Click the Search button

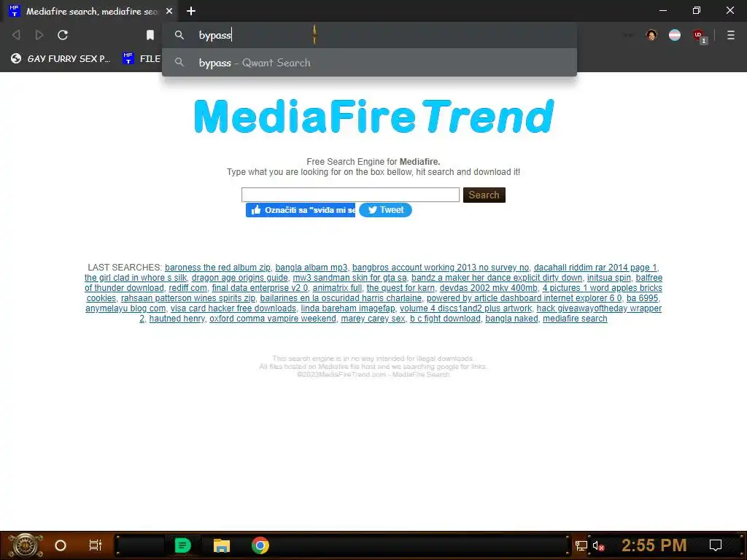pos(484,195)
